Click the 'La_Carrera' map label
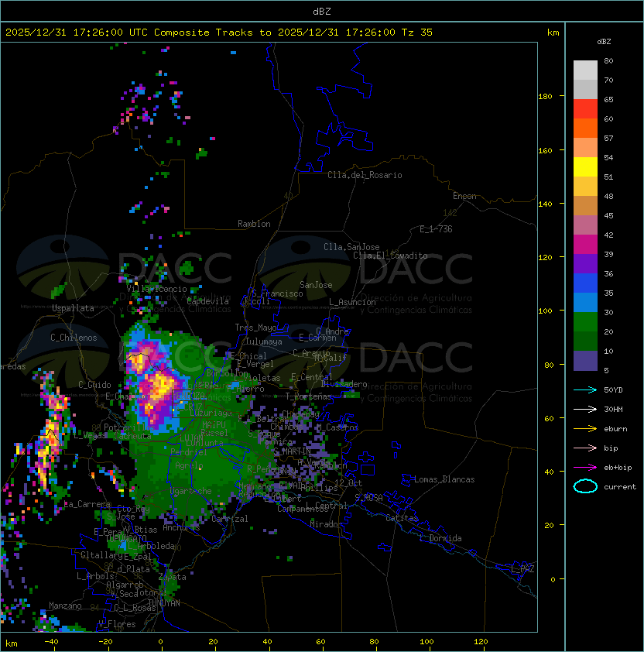This screenshot has height=652, width=644. point(87,504)
